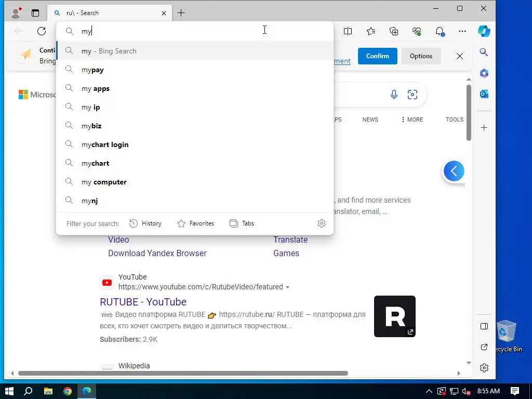
Task: Click the visual search camera icon
Action: click(412, 95)
